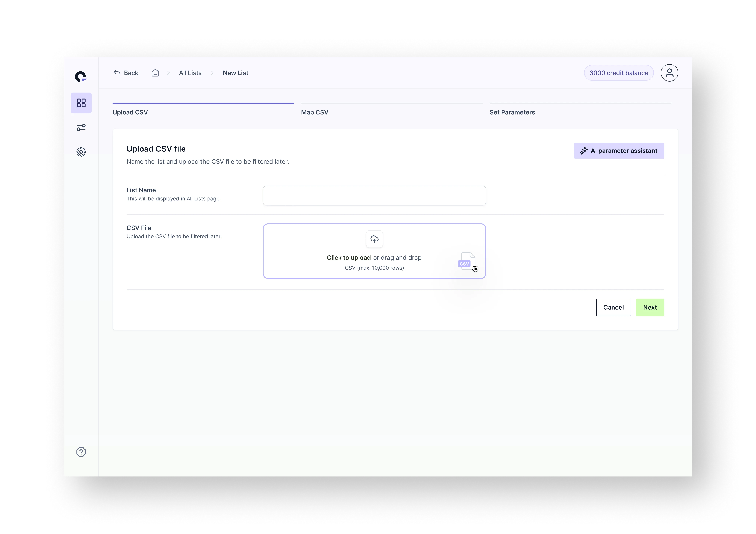Switch to the Map CSV step
The width and height of the screenshot is (756, 534).
click(314, 112)
